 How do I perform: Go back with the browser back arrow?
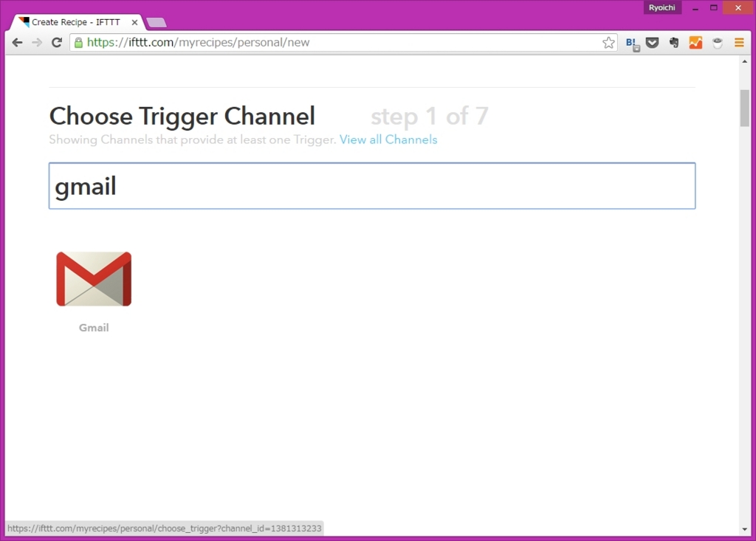pos(18,42)
